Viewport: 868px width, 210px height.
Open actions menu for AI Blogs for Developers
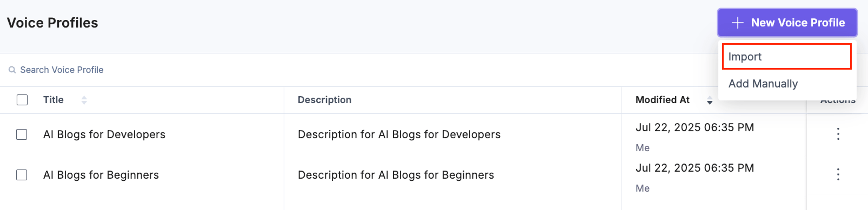coord(838,134)
